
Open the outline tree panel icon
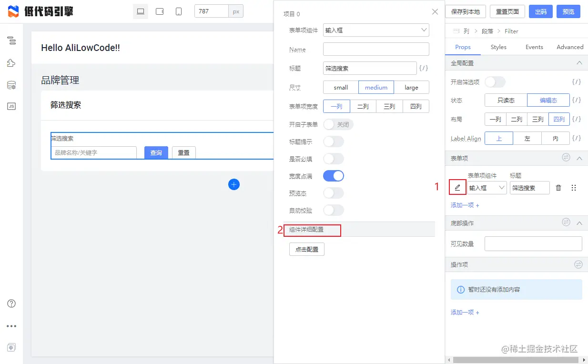coord(11,40)
